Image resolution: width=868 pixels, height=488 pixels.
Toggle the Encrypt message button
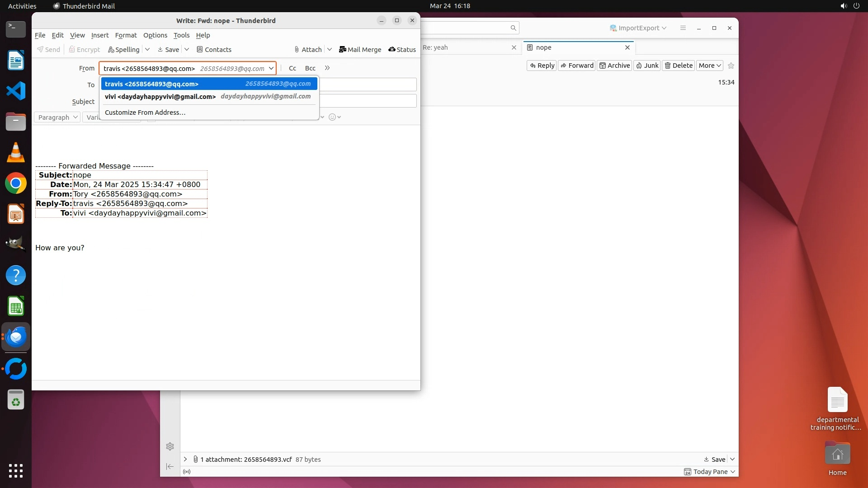84,50
